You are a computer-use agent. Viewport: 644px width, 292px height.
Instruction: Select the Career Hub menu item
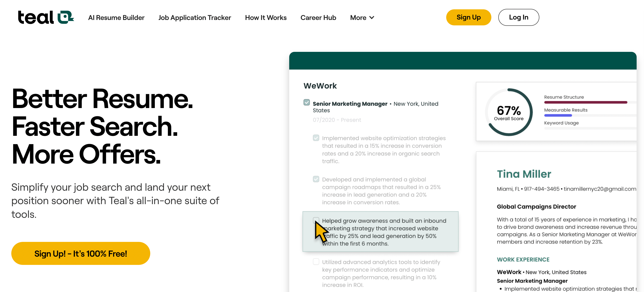coord(318,17)
